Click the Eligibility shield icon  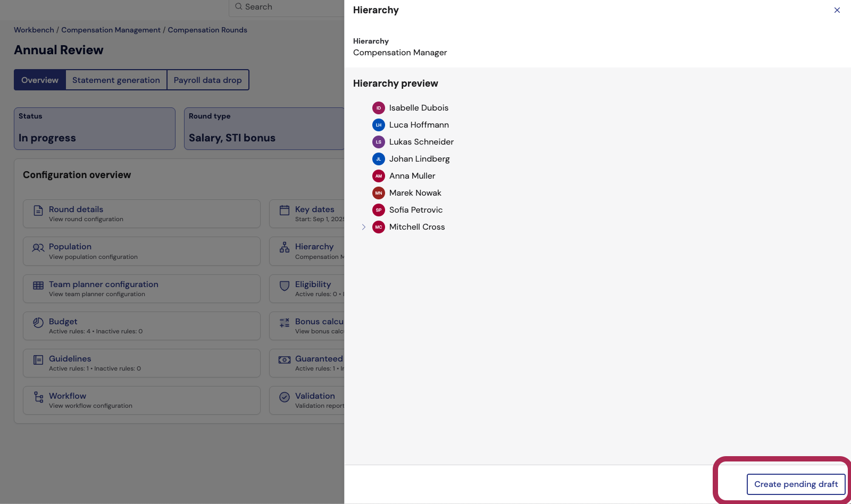(x=285, y=285)
